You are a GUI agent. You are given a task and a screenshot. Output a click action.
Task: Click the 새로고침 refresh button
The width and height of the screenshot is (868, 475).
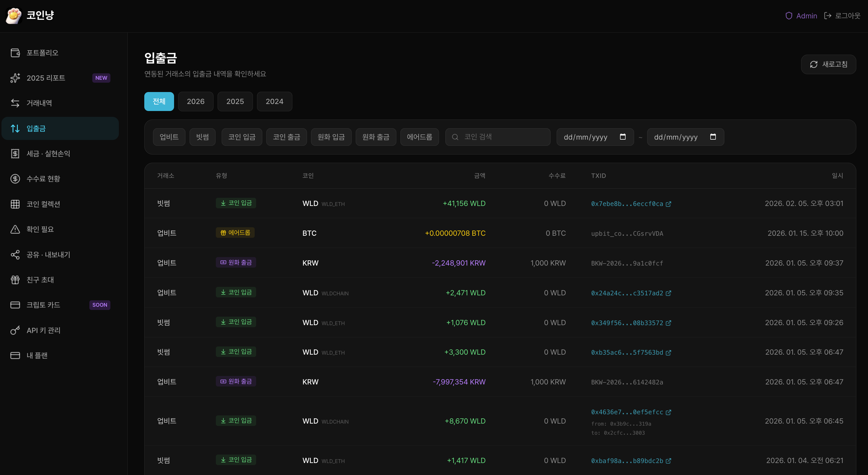[x=829, y=64]
